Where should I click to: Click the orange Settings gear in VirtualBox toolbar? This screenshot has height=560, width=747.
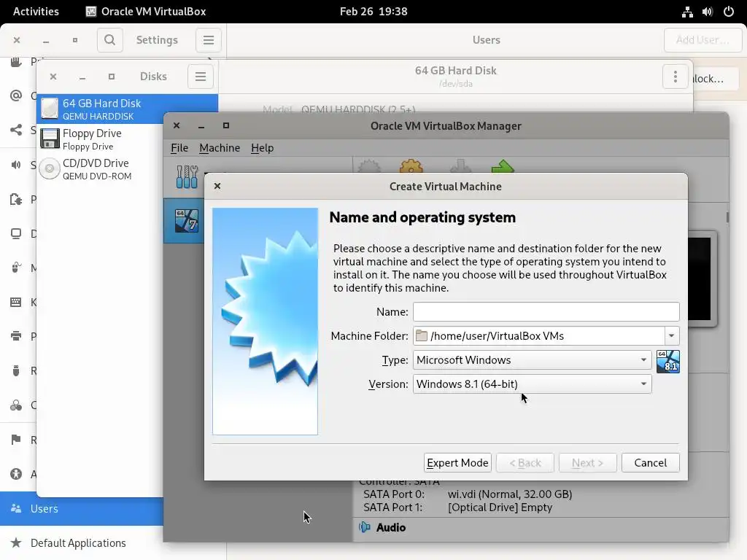(x=411, y=166)
